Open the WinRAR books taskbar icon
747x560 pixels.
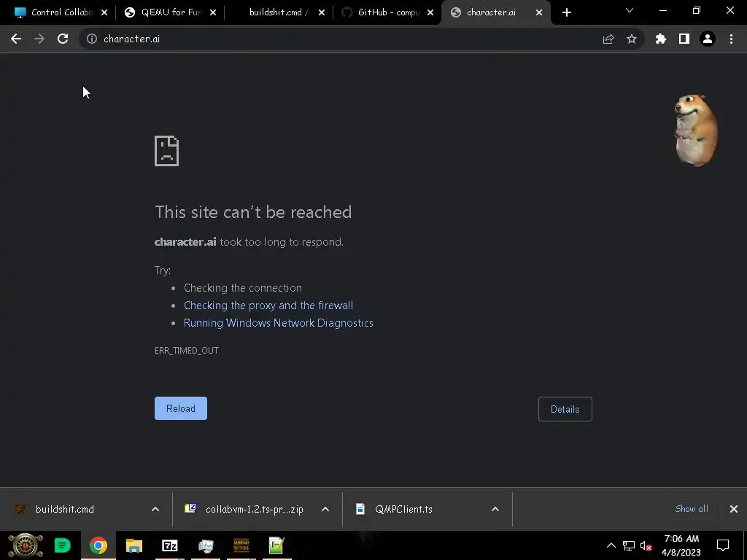click(x=241, y=545)
